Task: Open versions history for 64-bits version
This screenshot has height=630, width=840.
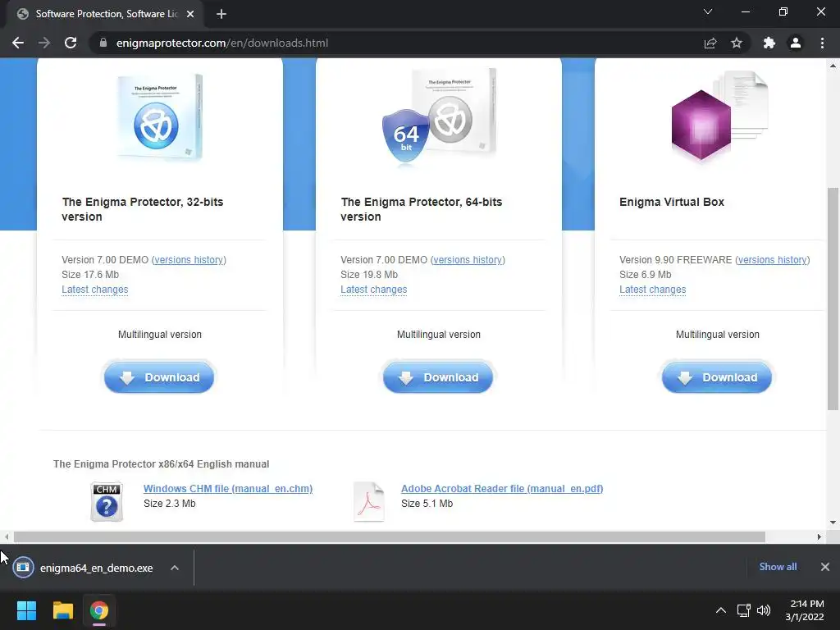Action: pyautogui.click(x=468, y=260)
